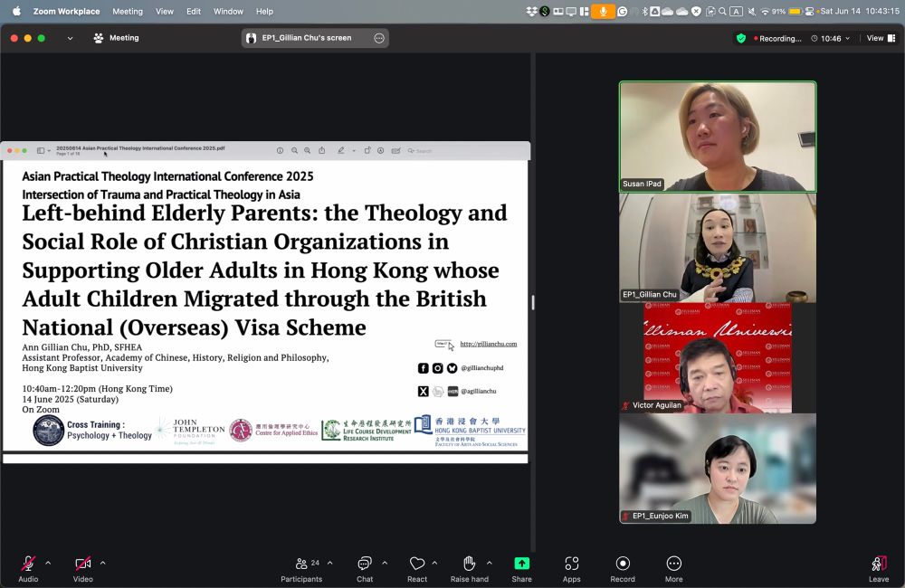Click the Dropbox menu bar icon
The image size is (905, 588).
[x=531, y=11]
